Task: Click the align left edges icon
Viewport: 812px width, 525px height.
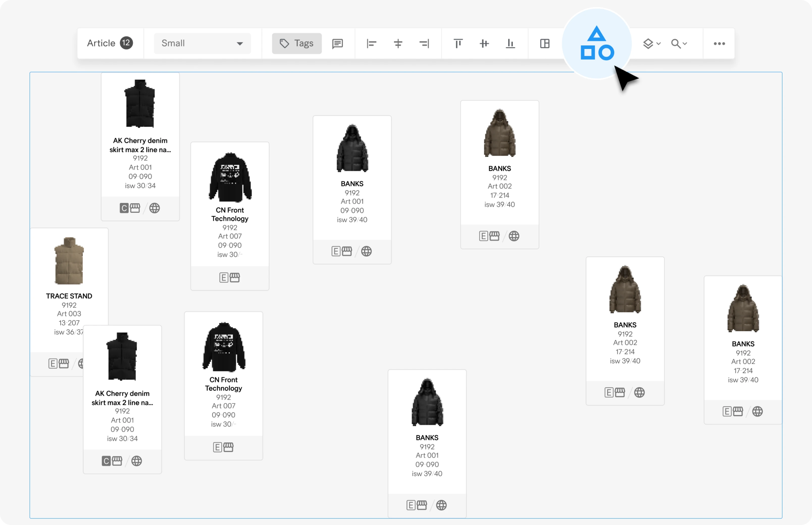Action: pos(371,44)
